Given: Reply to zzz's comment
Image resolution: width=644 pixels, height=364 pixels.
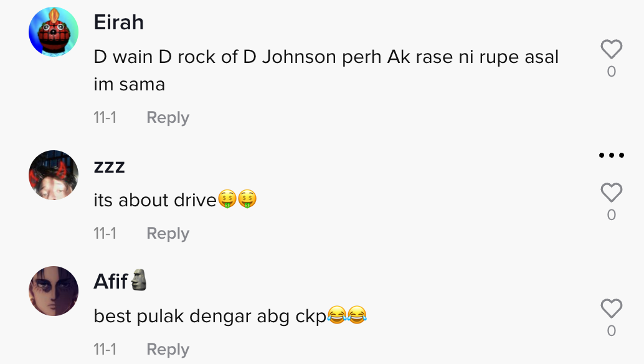Looking at the screenshot, I should tap(168, 233).
